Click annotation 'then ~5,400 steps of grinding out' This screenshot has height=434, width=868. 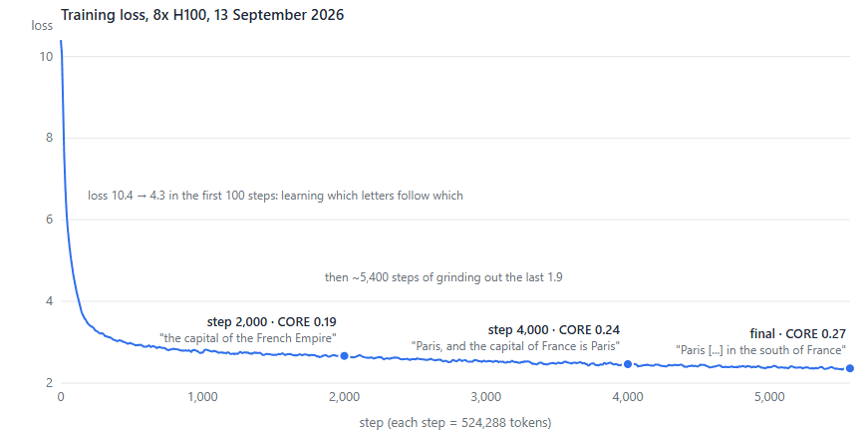pos(413,277)
